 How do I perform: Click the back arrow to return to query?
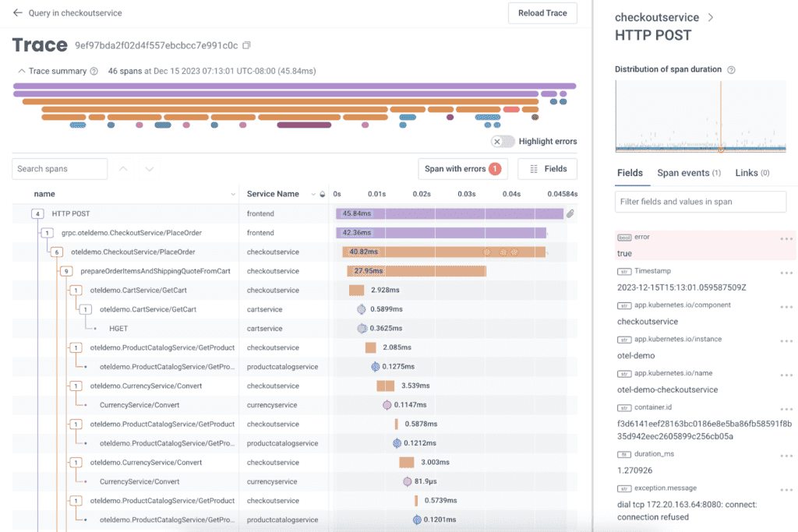point(17,13)
